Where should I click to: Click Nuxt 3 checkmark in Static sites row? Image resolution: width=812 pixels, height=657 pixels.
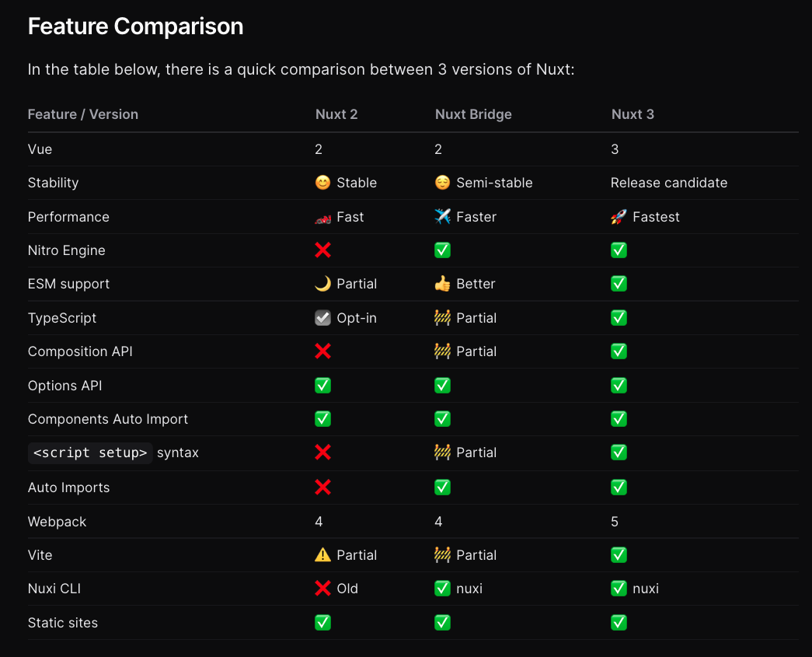tap(619, 623)
